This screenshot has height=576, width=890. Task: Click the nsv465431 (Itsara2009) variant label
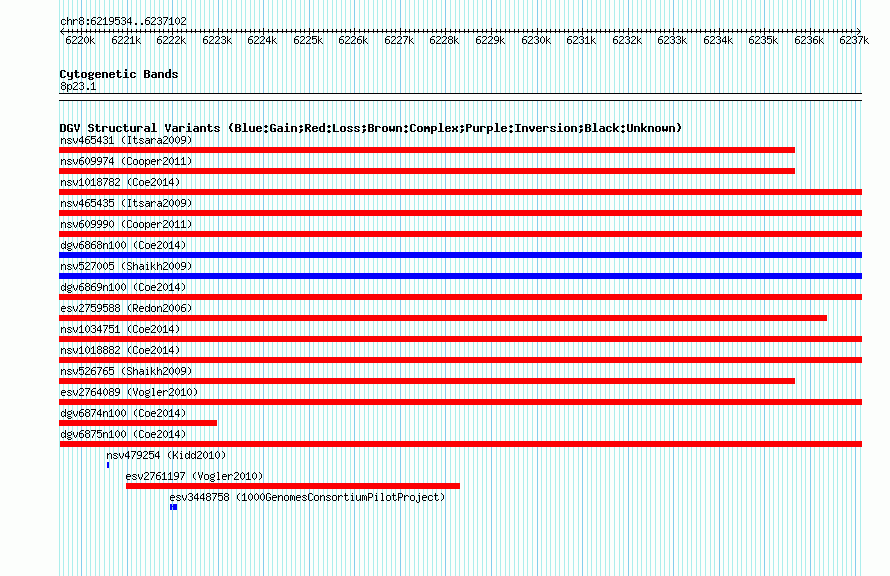tap(126, 140)
